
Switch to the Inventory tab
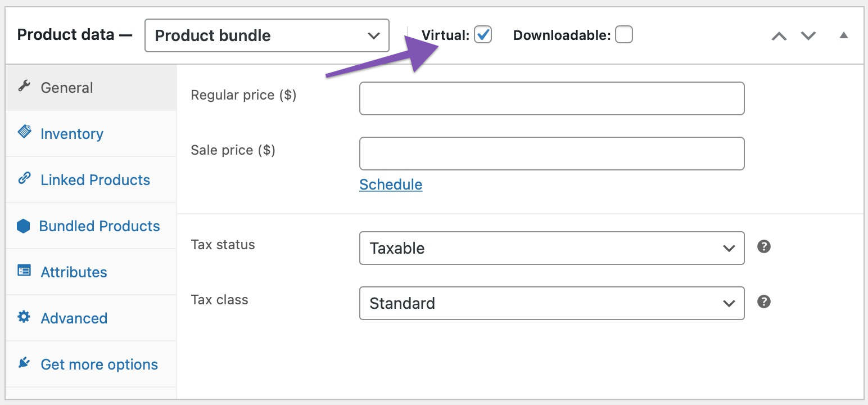tap(71, 133)
